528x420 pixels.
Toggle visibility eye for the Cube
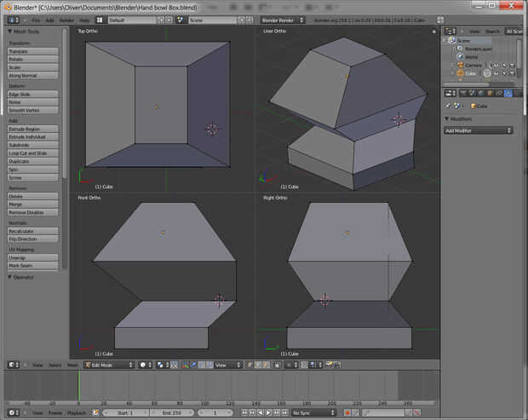pyautogui.click(x=495, y=73)
